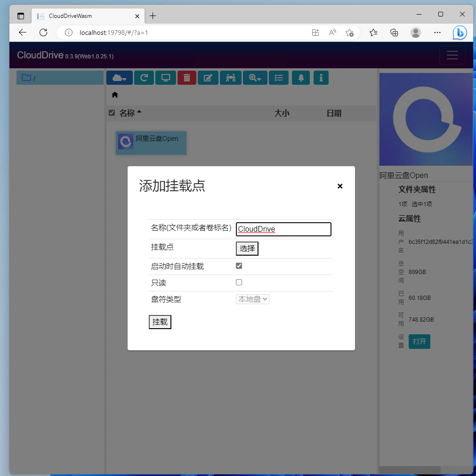The height and width of the screenshot is (476, 476).
Task: Sort by the 日期 column header
Action: (x=334, y=113)
